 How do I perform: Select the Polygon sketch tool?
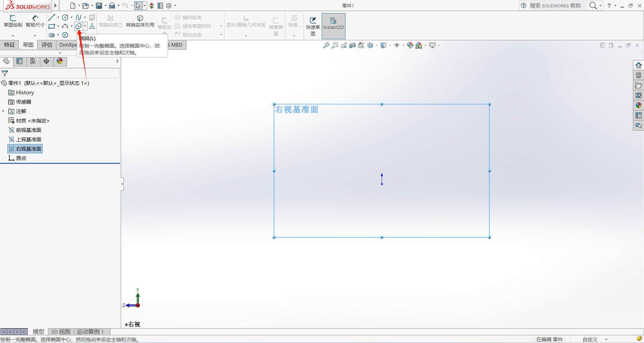(x=65, y=35)
